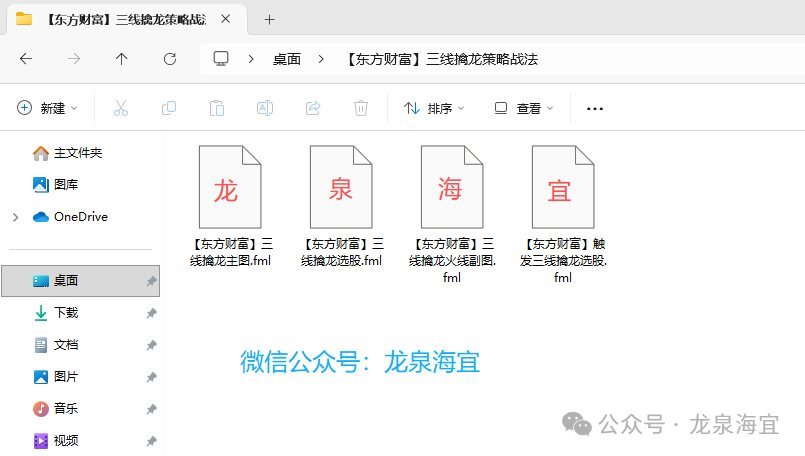Select the 泉 file icon 三线擒龙选股.fml

341,187
